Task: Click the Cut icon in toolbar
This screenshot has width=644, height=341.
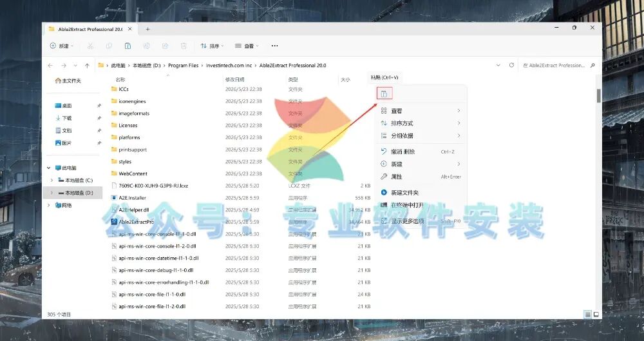Action: click(x=90, y=46)
